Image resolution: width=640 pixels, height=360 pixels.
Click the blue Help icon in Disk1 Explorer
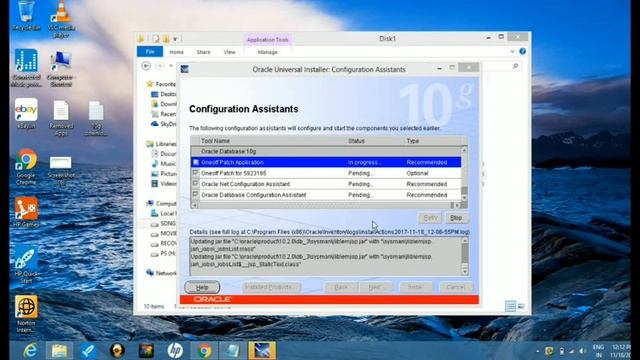(522, 51)
